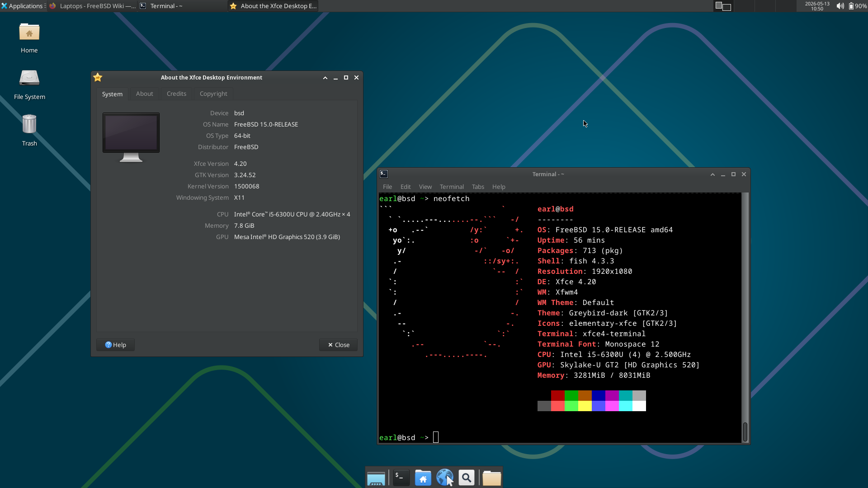Screen dimensions: 868x488
Task: Open the Terminal's Tabs menu
Action: (478, 187)
